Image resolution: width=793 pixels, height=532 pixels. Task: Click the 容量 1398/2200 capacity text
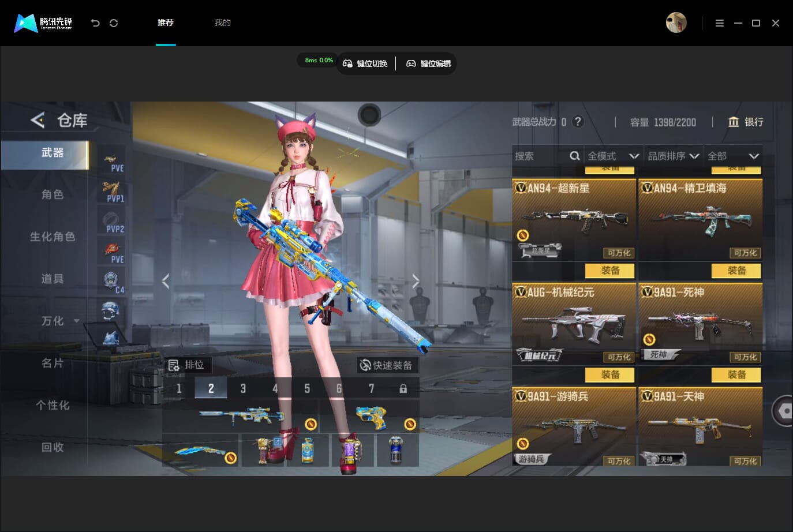pos(663,122)
